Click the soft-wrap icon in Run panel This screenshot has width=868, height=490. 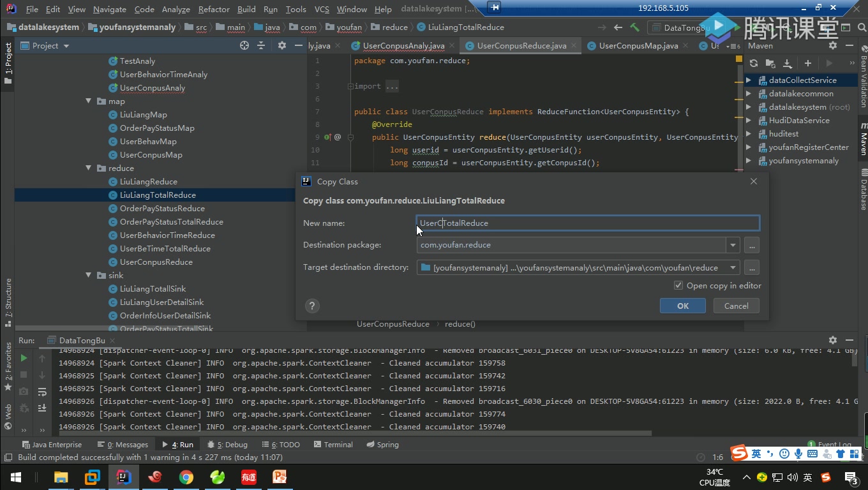42,392
